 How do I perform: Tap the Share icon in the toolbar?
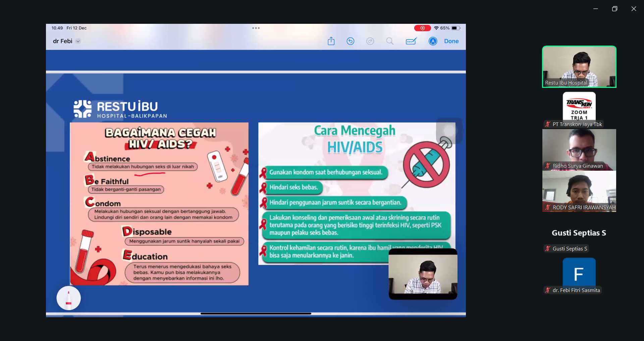coord(331,41)
